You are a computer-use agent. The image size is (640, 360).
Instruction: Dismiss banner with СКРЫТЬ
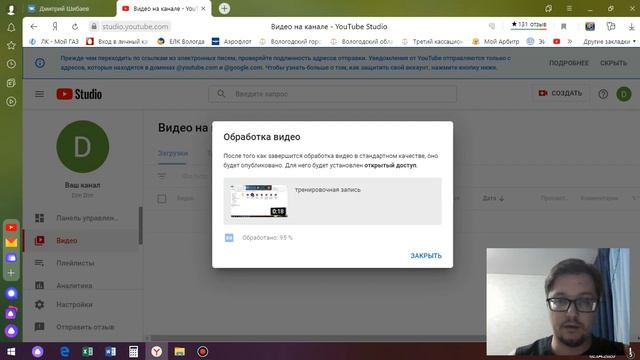(613, 63)
